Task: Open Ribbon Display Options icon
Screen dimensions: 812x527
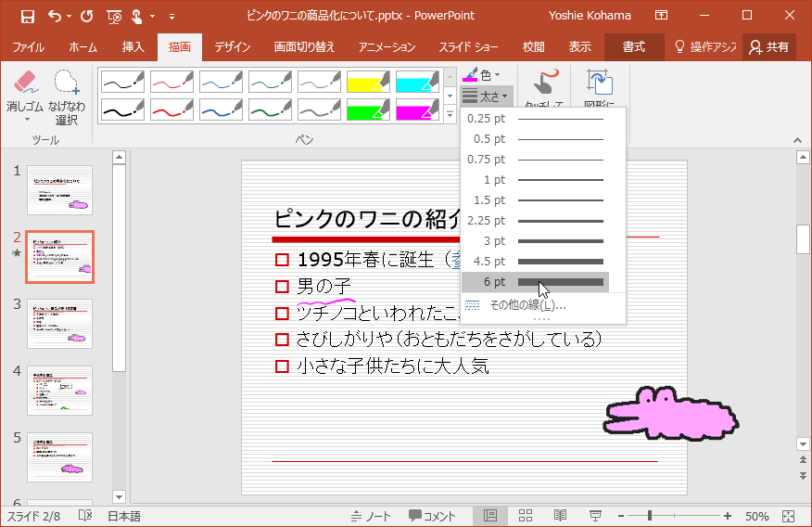Action: point(661,15)
